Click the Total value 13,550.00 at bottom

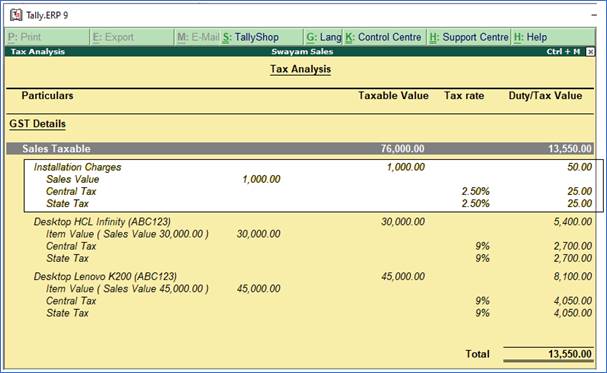[570, 354]
